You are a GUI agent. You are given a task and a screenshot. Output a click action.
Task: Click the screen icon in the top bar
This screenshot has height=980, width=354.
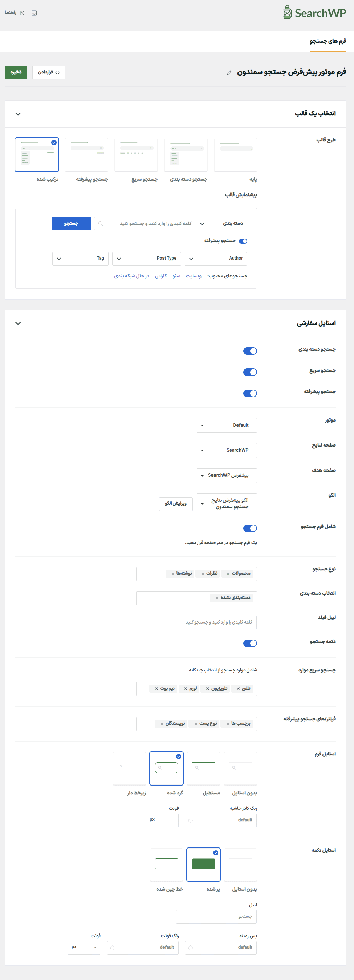(x=34, y=13)
